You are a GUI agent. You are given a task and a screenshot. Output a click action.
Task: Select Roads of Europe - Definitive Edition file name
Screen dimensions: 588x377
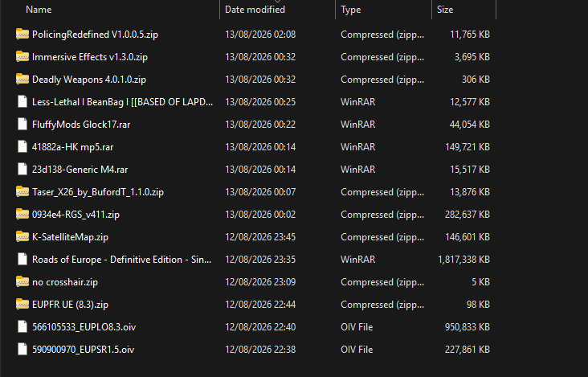click(122, 260)
